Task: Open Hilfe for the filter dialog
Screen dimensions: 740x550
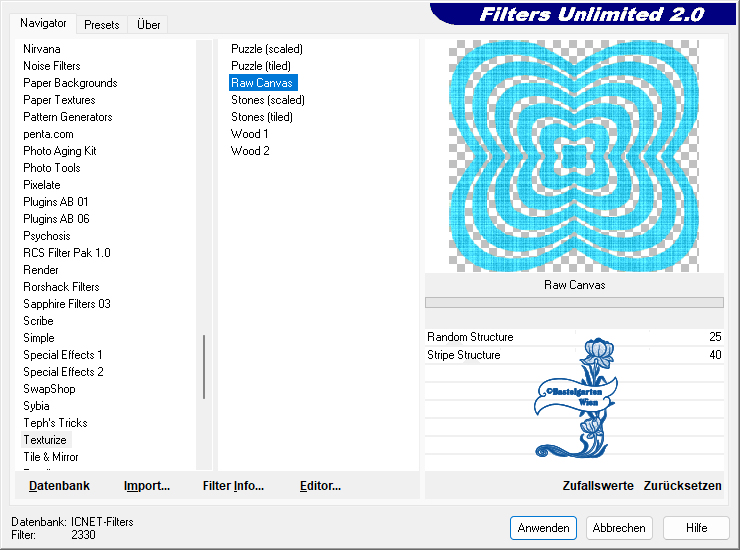Action: click(697, 528)
